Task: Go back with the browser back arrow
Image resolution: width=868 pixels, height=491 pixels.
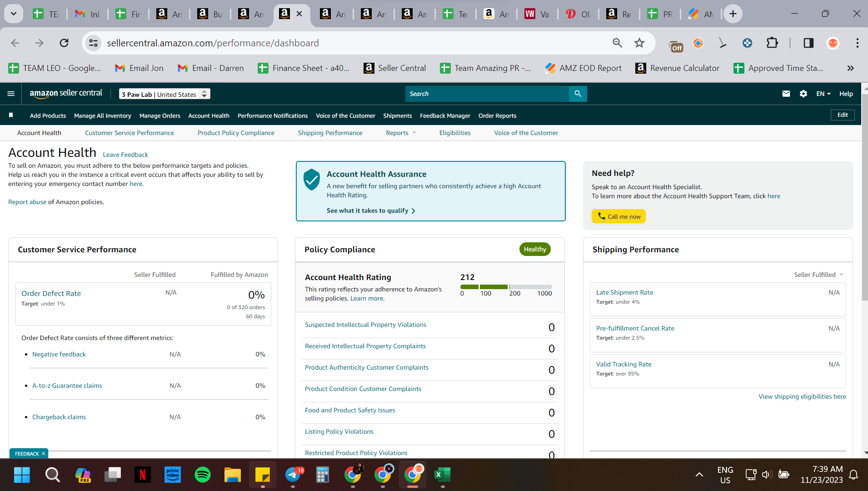Action: tap(15, 43)
